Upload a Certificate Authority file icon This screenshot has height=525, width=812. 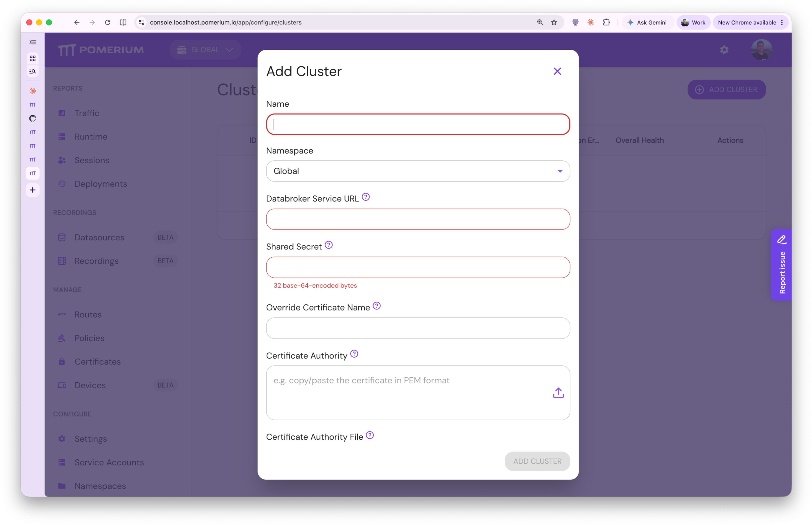(558, 393)
